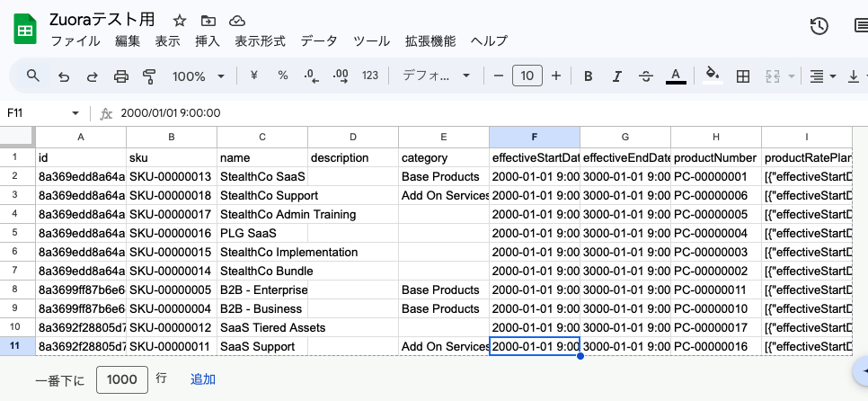Open the 123 number formats menu
Screen dimensions: 868x401
pos(370,76)
